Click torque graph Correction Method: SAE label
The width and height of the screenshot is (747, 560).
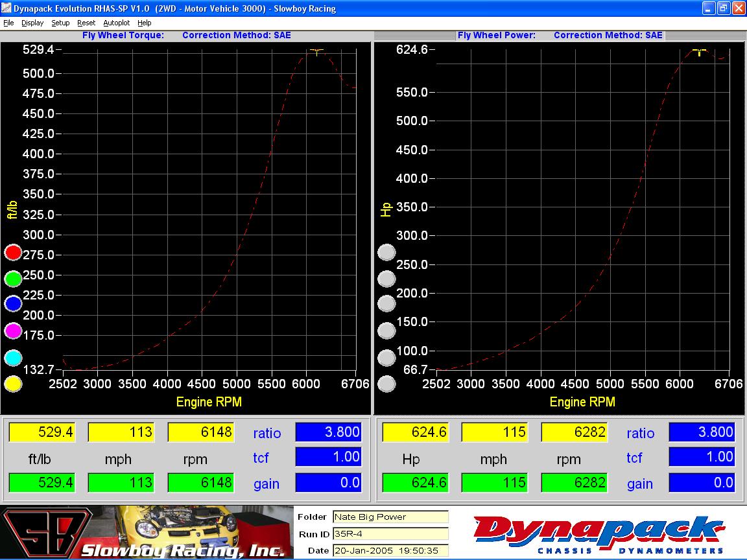coord(236,35)
